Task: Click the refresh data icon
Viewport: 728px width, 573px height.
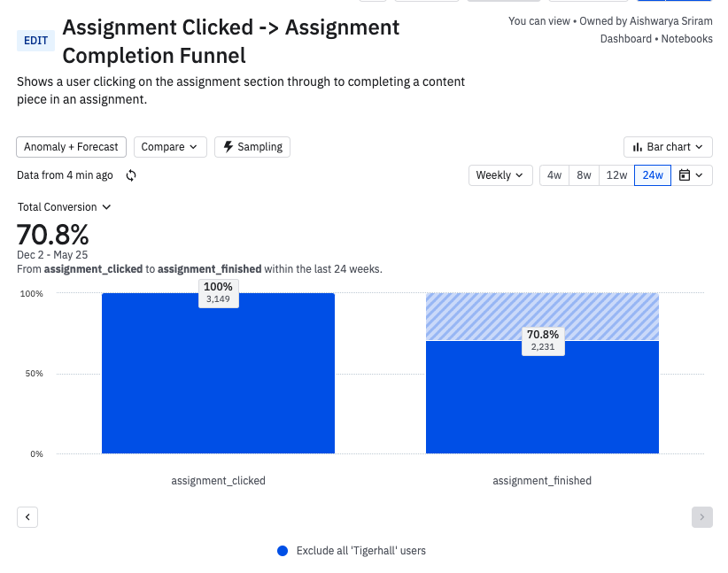Action: pyautogui.click(x=131, y=175)
